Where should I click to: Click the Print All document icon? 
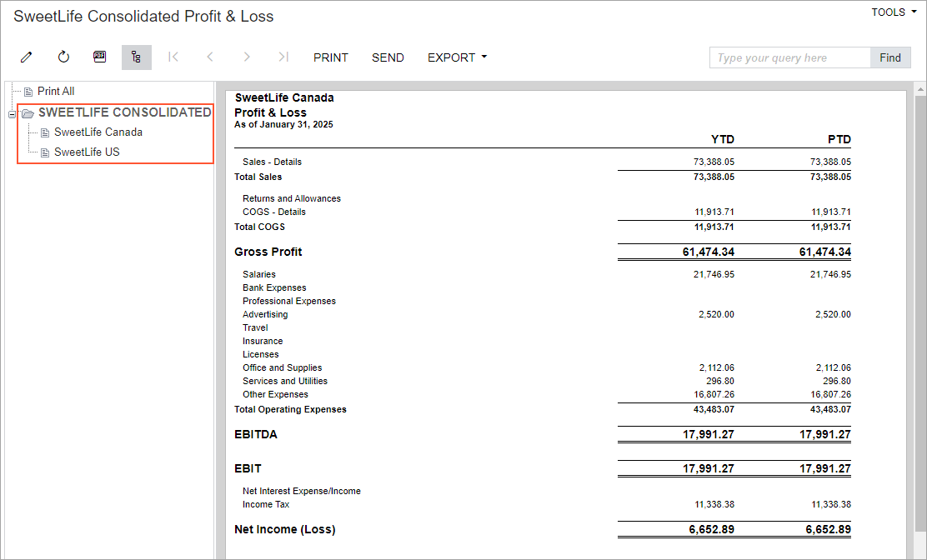pyautogui.click(x=28, y=92)
